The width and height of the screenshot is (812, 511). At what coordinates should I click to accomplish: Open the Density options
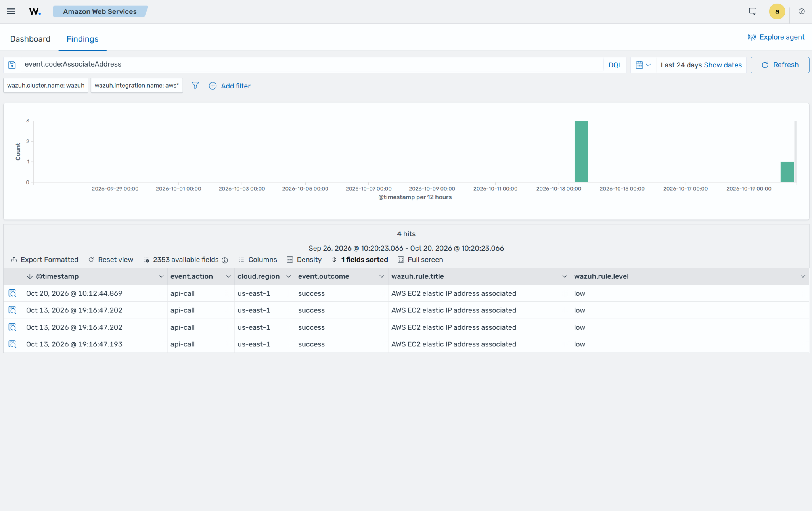coord(304,260)
